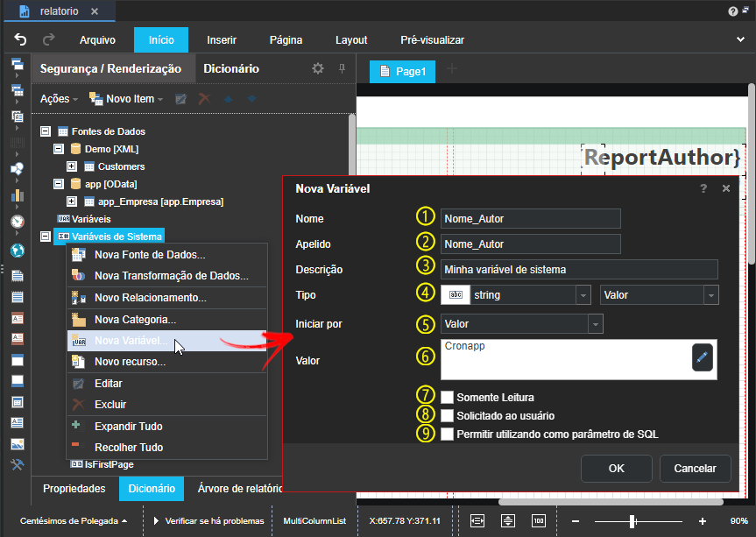Switch to the Propriedades tab
The image size is (756, 537).
tap(74, 488)
